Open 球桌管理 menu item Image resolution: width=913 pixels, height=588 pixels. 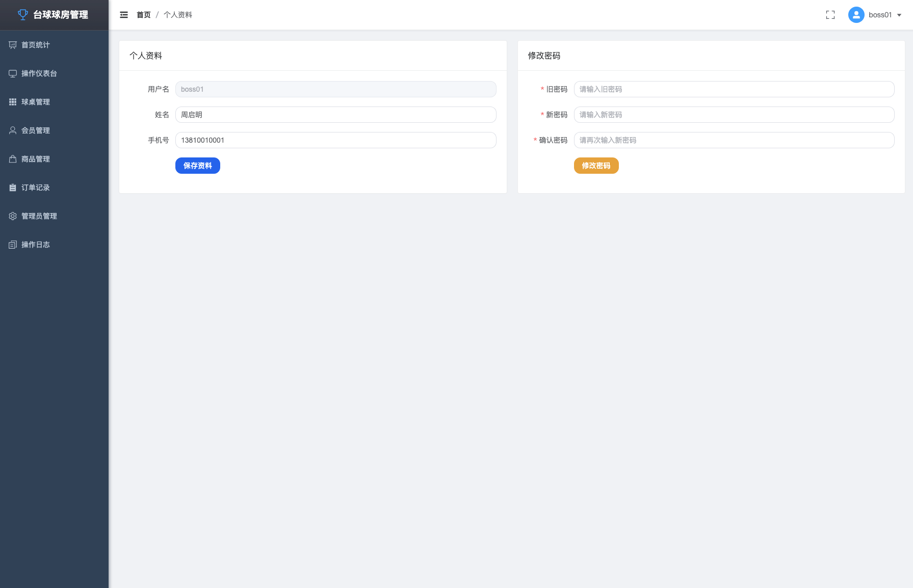(54, 102)
